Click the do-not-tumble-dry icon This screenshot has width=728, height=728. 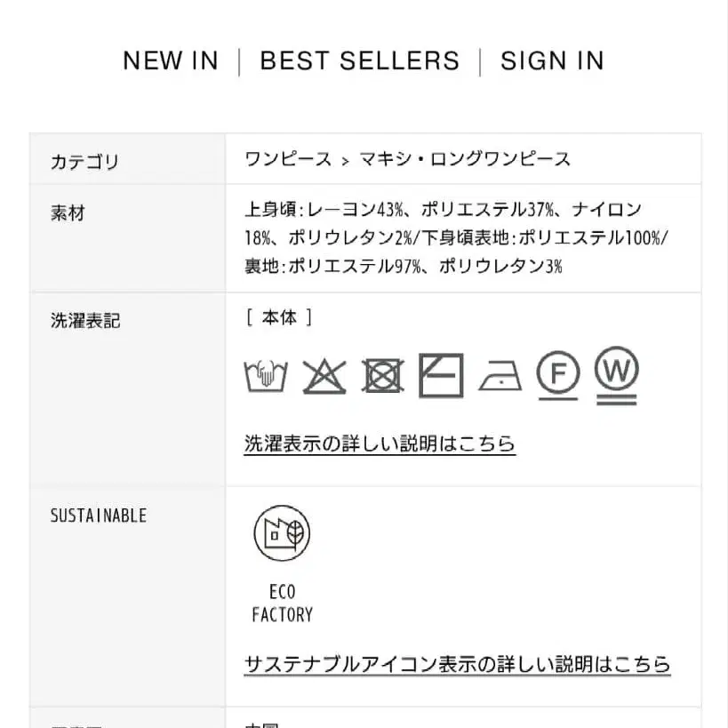pyautogui.click(x=382, y=376)
